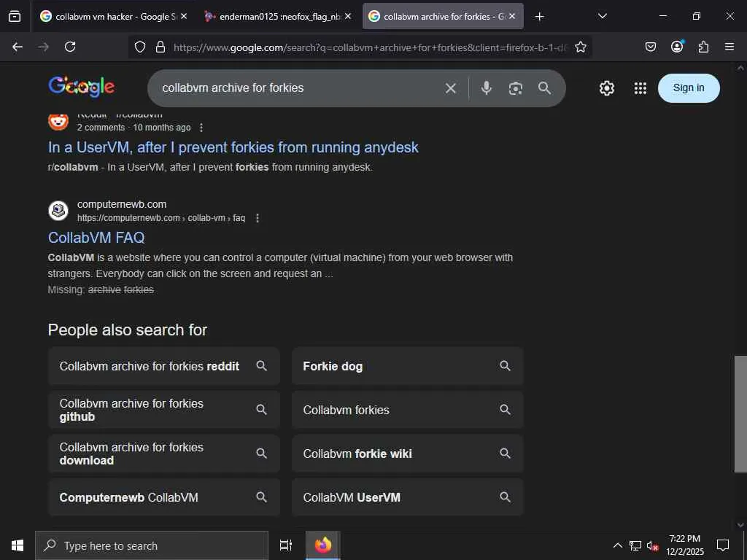Search Computernewb CollabVM suggestion

coord(164,497)
